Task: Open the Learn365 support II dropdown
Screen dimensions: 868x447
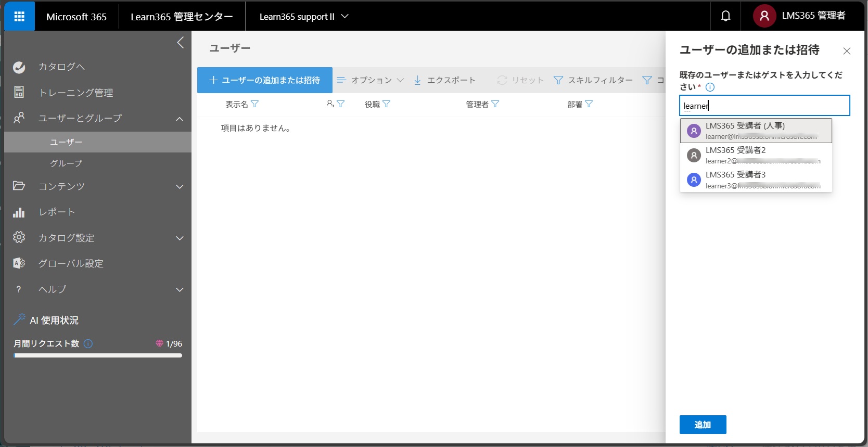Action: (x=304, y=17)
